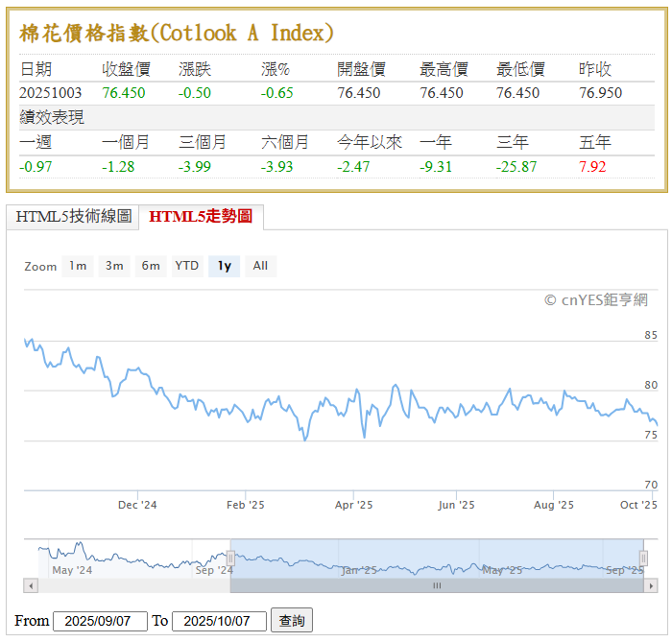Click the navigator's right range handle
672x642 pixels.
coord(643,559)
